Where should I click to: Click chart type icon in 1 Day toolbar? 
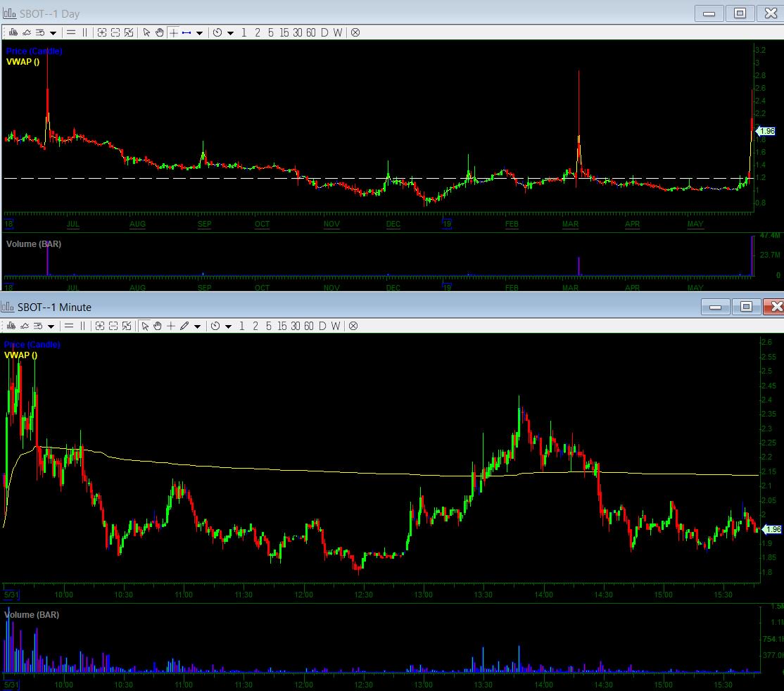pos(13,32)
